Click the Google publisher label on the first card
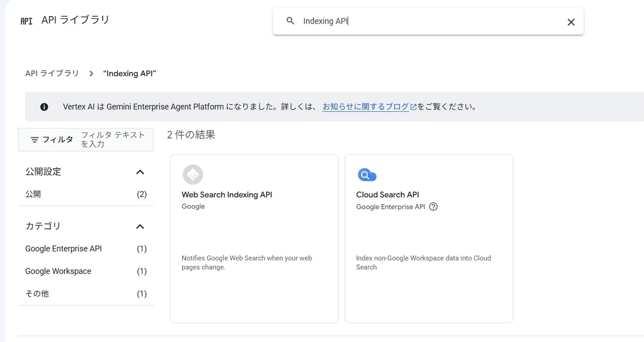644x342 pixels. click(193, 207)
